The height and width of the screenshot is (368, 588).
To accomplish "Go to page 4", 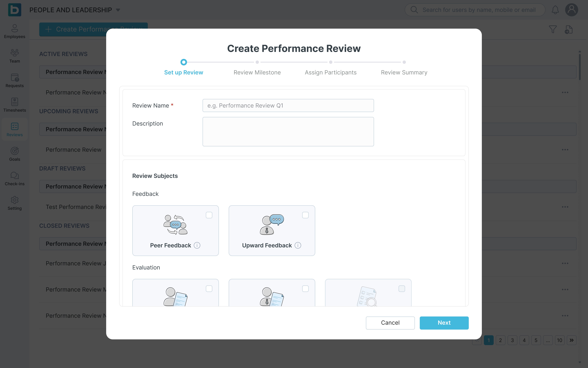I will tap(524, 340).
